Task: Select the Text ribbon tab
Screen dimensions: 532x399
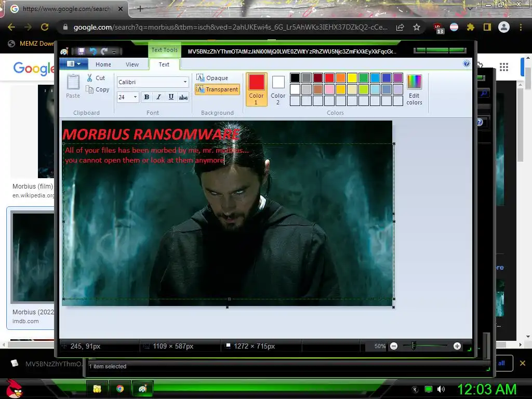Action: (x=164, y=64)
